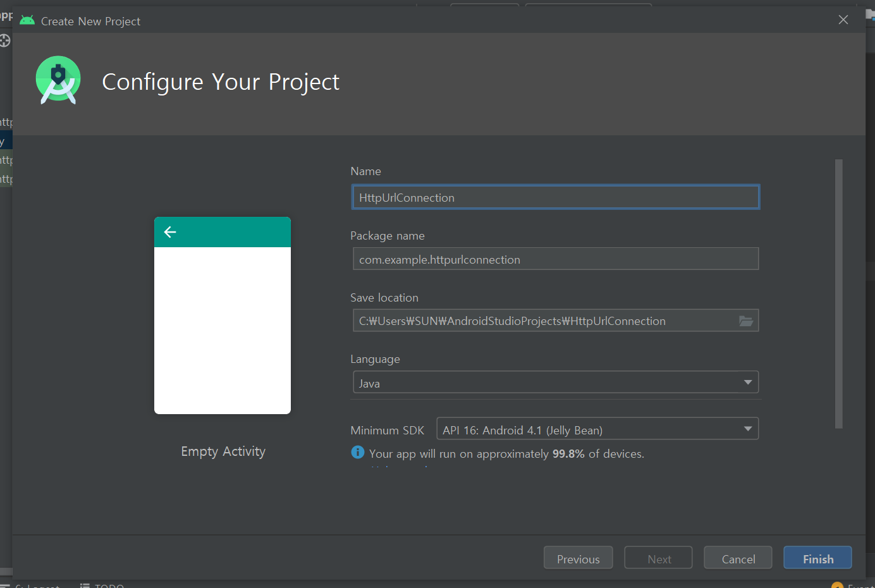Click the 'Save location' label
This screenshot has height=588, width=875.
(x=384, y=298)
